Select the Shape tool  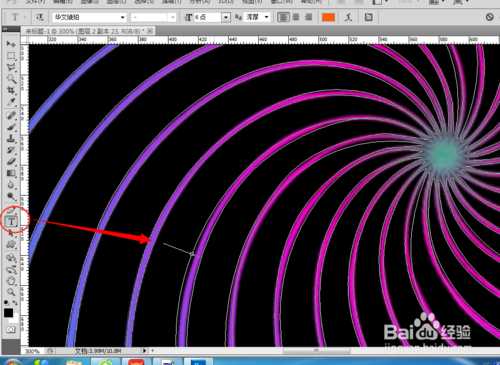(x=11, y=245)
